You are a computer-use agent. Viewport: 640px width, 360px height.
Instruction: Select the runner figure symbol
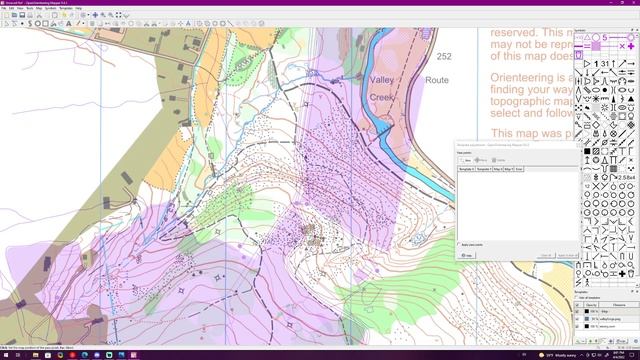coord(587,282)
